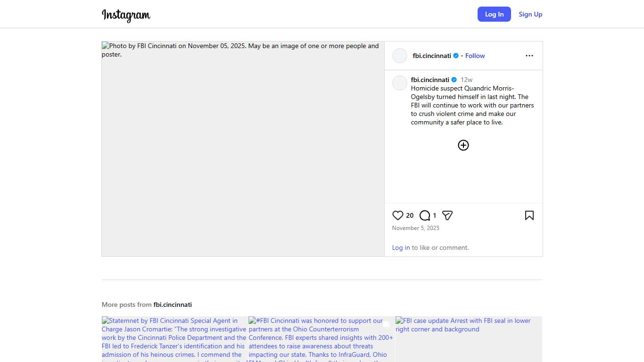
Task: Click the heart Like icon
Action: click(397, 215)
